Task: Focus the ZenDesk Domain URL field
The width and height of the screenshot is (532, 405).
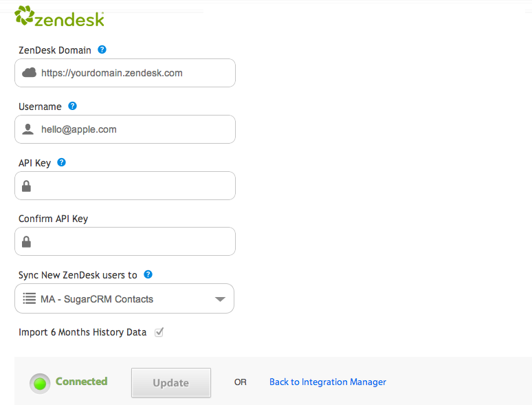Action: coord(125,73)
